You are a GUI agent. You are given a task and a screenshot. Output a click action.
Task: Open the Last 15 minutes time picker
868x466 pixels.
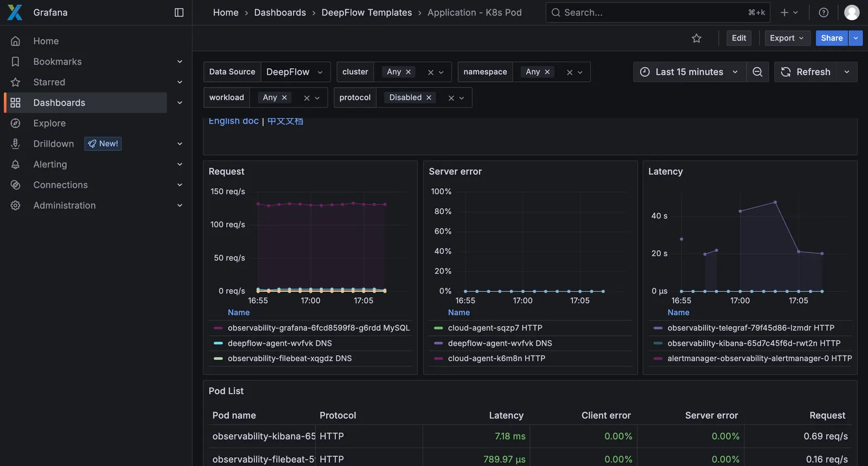coord(690,72)
